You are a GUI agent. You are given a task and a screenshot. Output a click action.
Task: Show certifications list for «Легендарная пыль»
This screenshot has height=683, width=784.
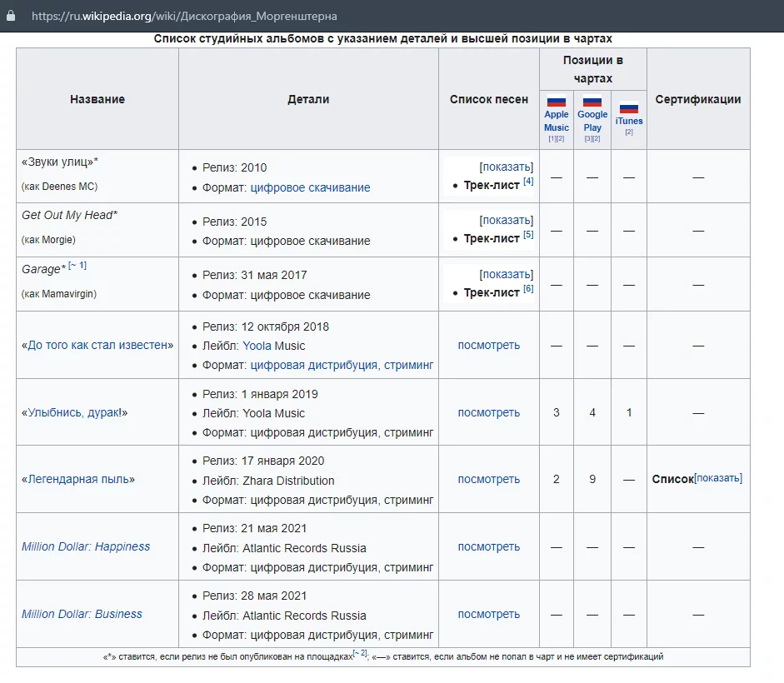(x=717, y=478)
